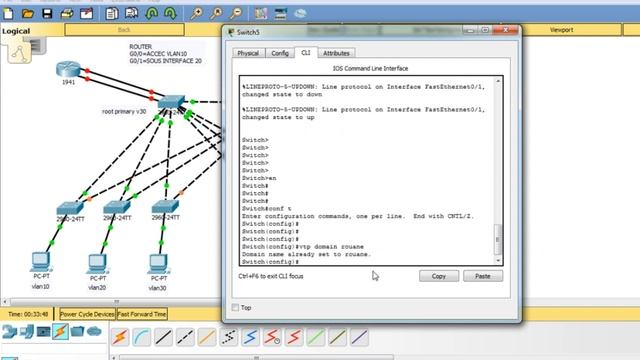
Task: Select the Multiuser Connection cloud category icon
Action: tap(94, 331)
